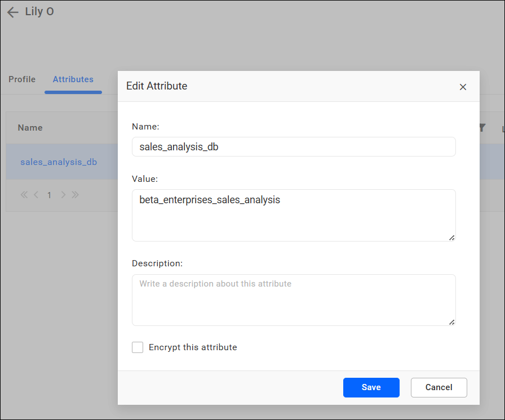Click the Value text area
505x420 pixels.
[294, 215]
